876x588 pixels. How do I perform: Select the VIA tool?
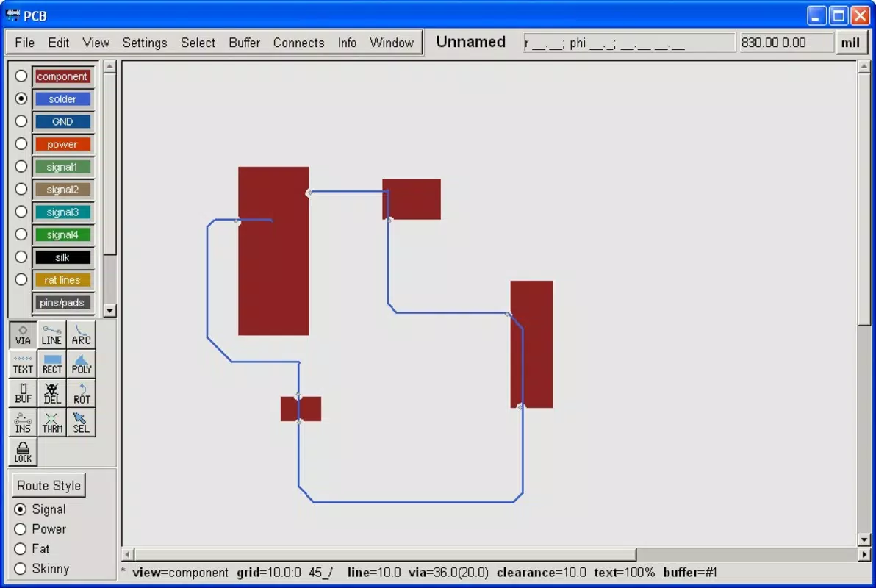[x=23, y=335]
